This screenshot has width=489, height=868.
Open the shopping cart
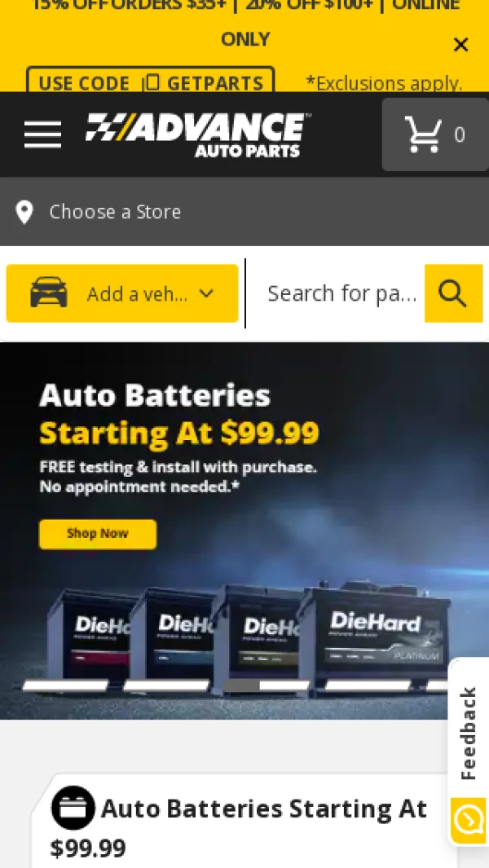coord(435,134)
